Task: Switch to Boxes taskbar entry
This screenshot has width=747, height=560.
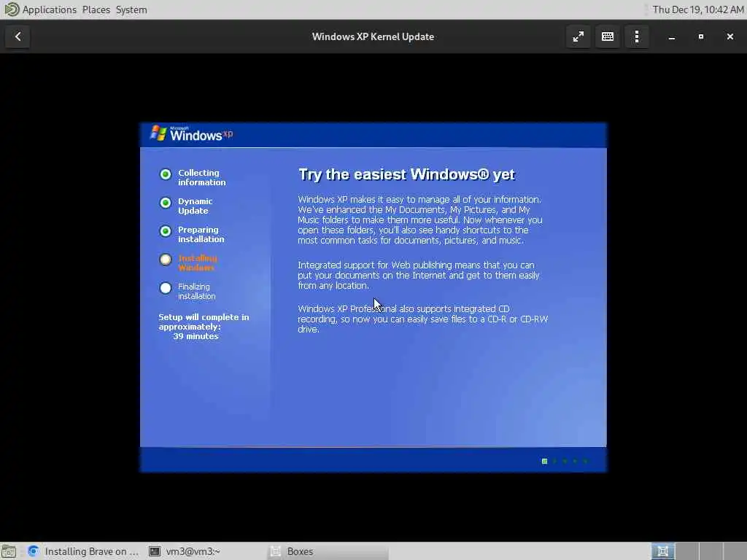Action: (x=328, y=551)
